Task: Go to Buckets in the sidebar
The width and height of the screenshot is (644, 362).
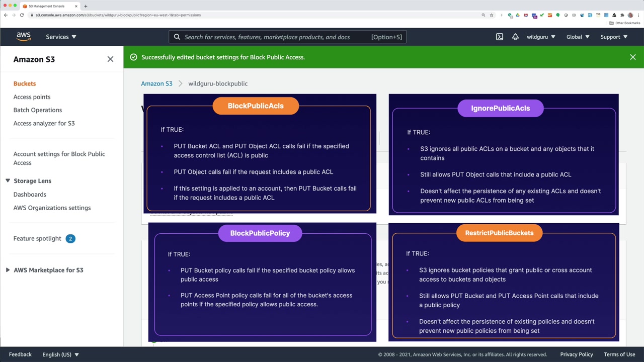Action: point(25,83)
